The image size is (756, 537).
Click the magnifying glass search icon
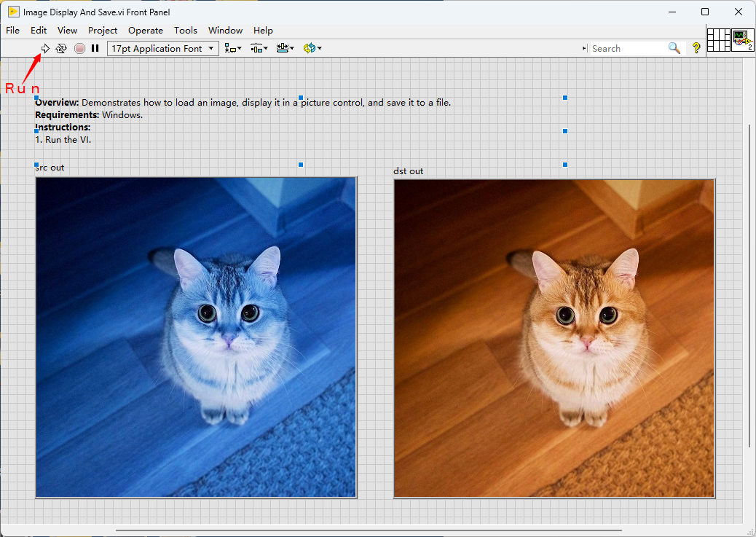tap(674, 49)
